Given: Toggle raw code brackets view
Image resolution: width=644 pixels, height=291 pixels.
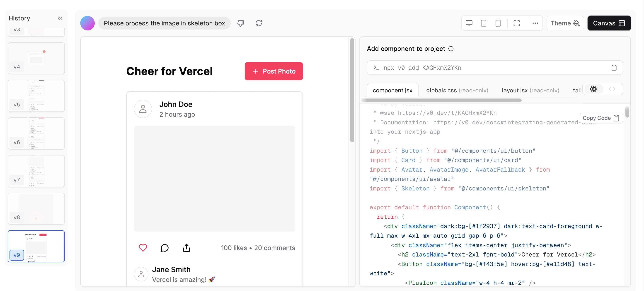Looking at the screenshot, I should [x=612, y=89].
